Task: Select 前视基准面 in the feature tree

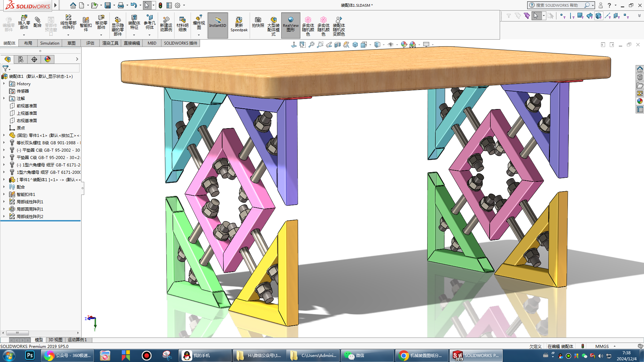Action: pos(27,106)
